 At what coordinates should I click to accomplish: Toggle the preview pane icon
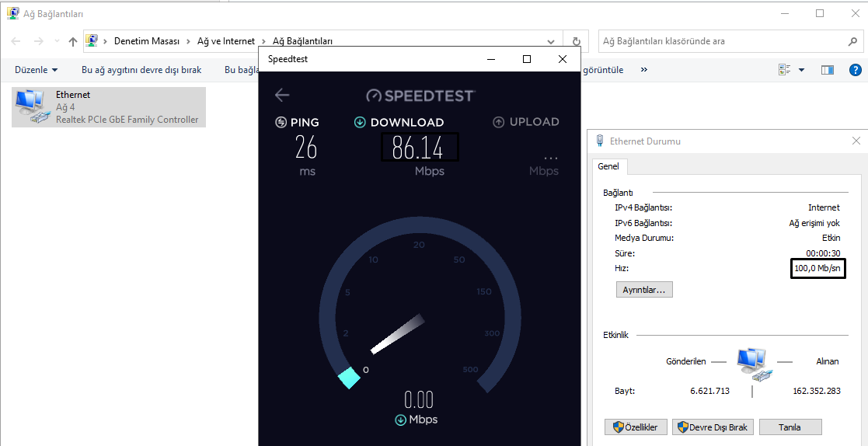point(828,70)
